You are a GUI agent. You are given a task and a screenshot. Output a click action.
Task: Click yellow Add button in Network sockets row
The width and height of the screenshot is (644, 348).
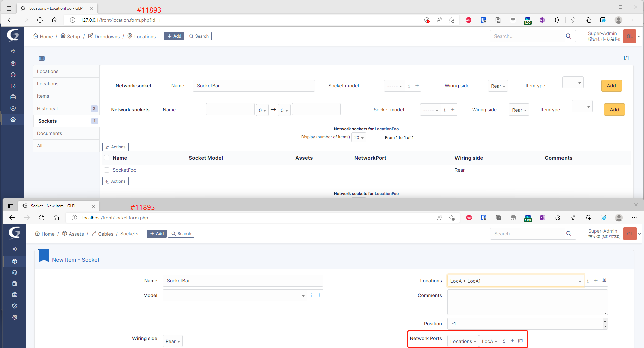[614, 110]
